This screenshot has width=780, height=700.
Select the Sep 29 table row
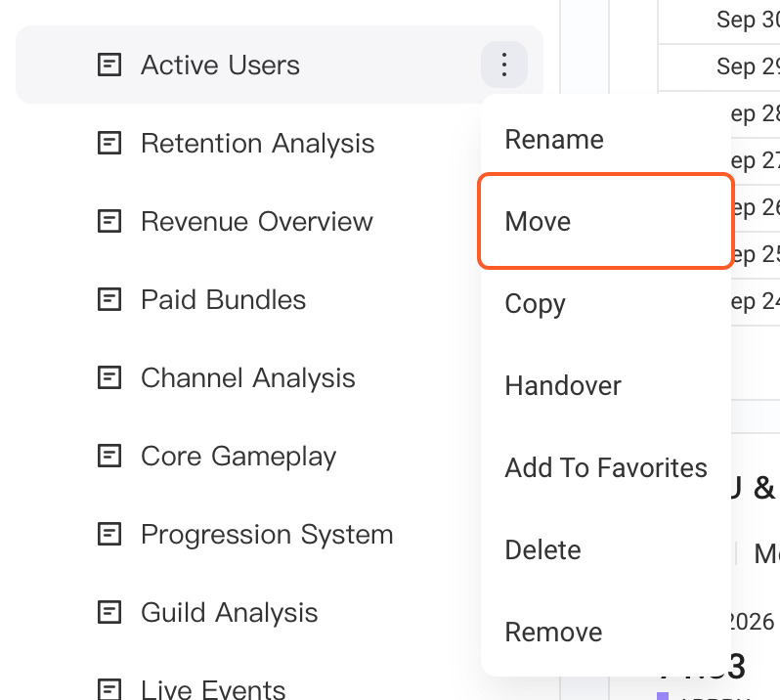(719, 67)
